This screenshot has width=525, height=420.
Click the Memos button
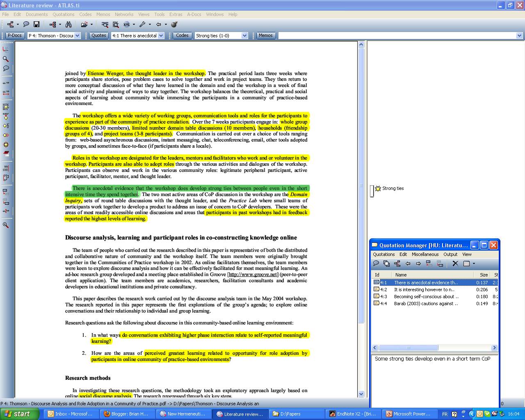pyautogui.click(x=265, y=36)
